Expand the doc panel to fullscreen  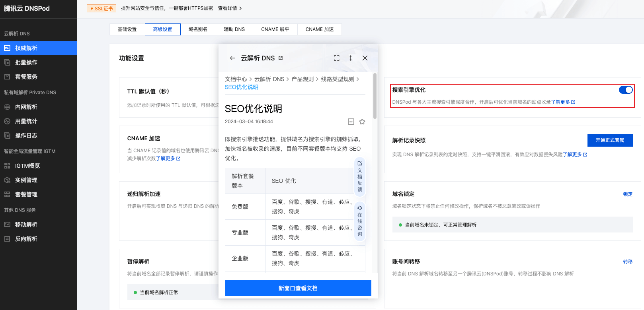coord(337,58)
